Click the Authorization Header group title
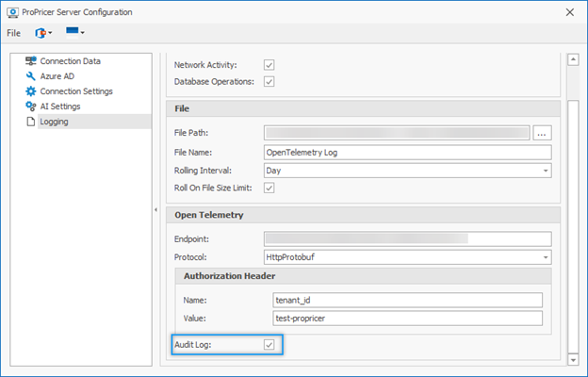The height and width of the screenshot is (377, 588). [x=230, y=276]
